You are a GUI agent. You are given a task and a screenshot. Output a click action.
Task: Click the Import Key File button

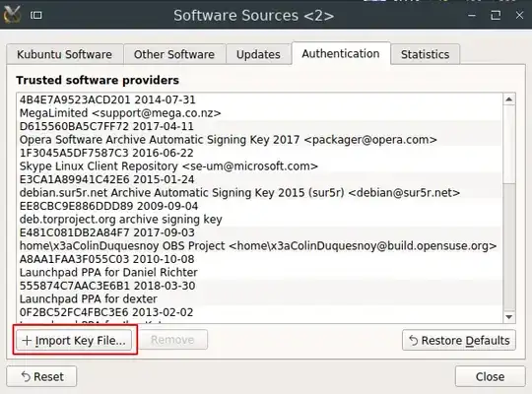click(x=74, y=340)
